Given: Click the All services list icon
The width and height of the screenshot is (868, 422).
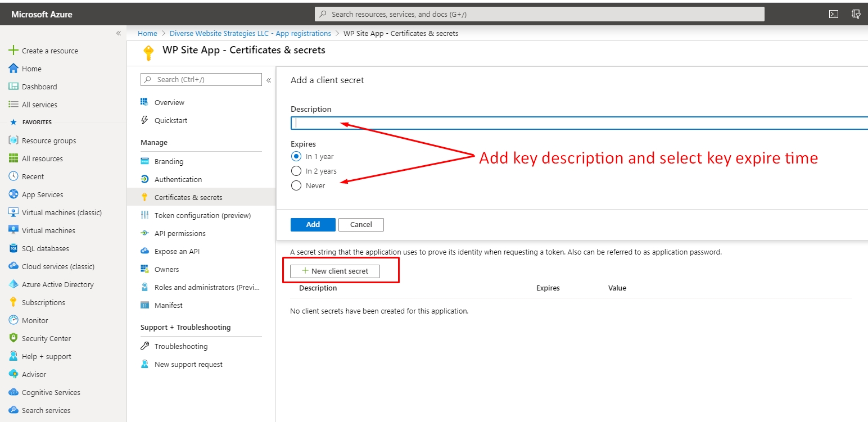Looking at the screenshot, I should point(13,105).
